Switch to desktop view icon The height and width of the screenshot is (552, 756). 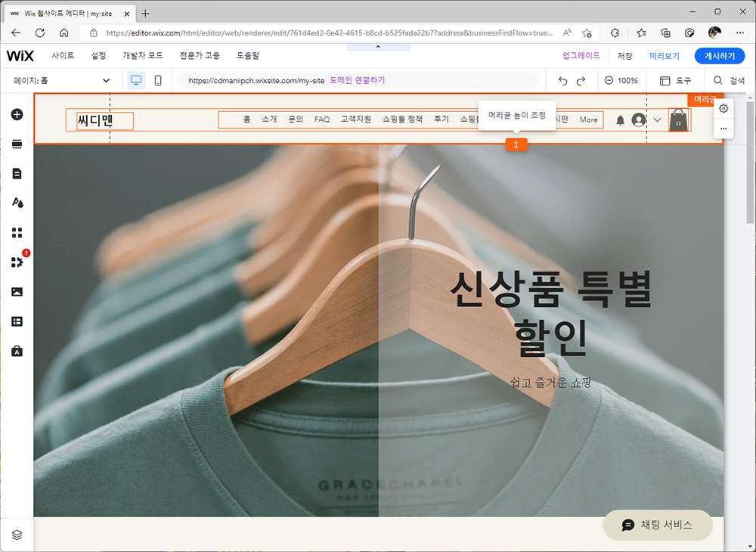136,80
